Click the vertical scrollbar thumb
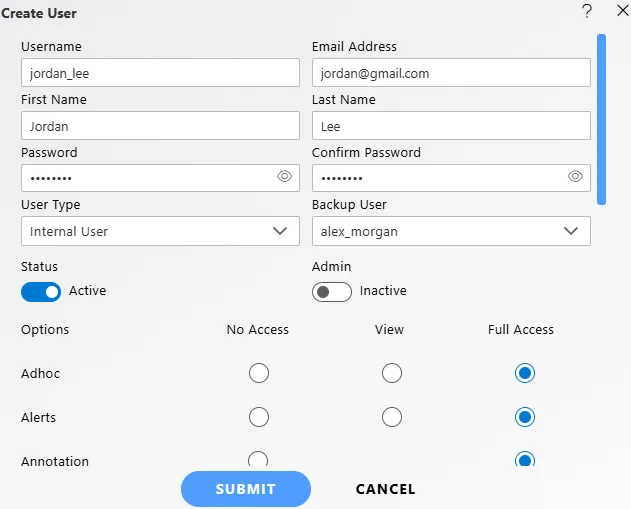631x509 pixels. coord(601,118)
